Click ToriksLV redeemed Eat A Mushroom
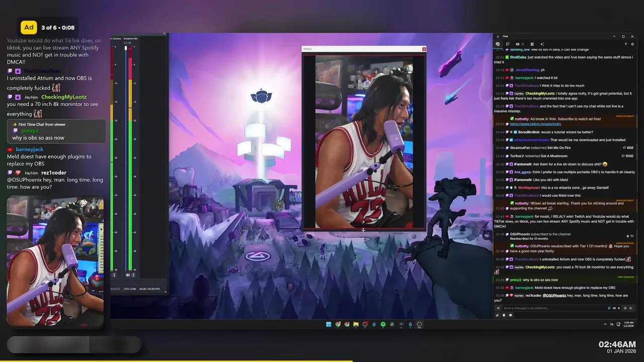Viewport: 644px width, 362px height. pyautogui.click(x=565, y=156)
